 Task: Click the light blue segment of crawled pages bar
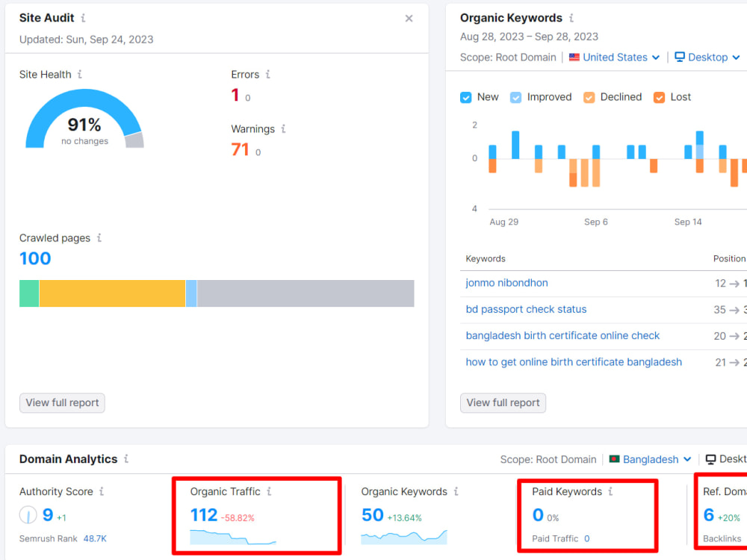191,293
